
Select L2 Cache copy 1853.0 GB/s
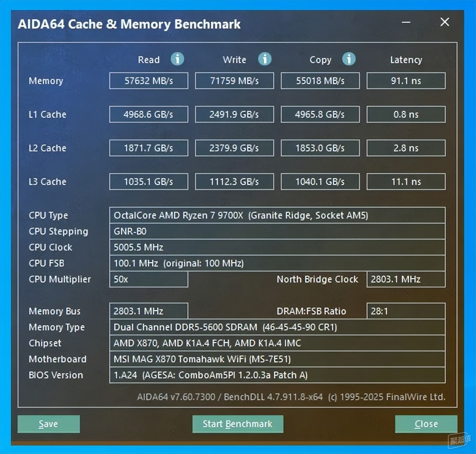pyautogui.click(x=320, y=148)
